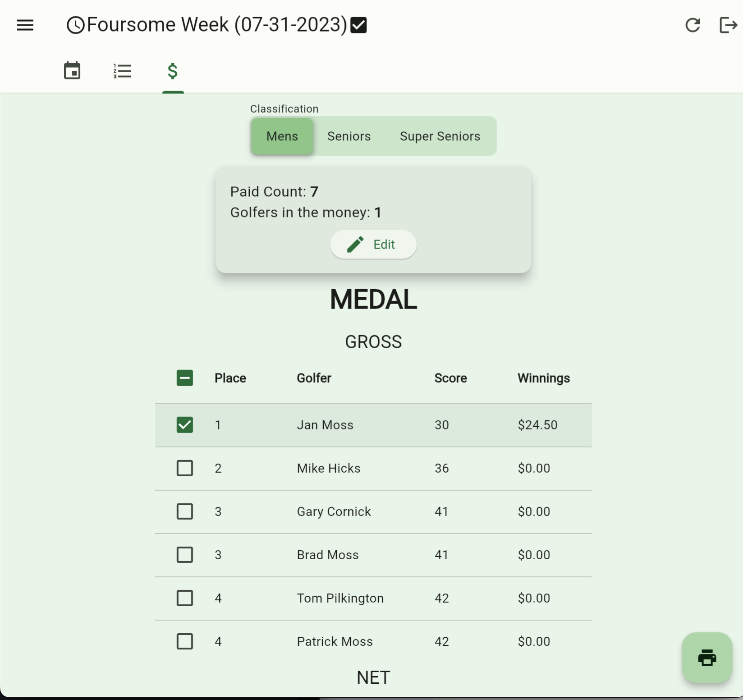
Task: Click the Edit button with pencil
Action: 373,244
